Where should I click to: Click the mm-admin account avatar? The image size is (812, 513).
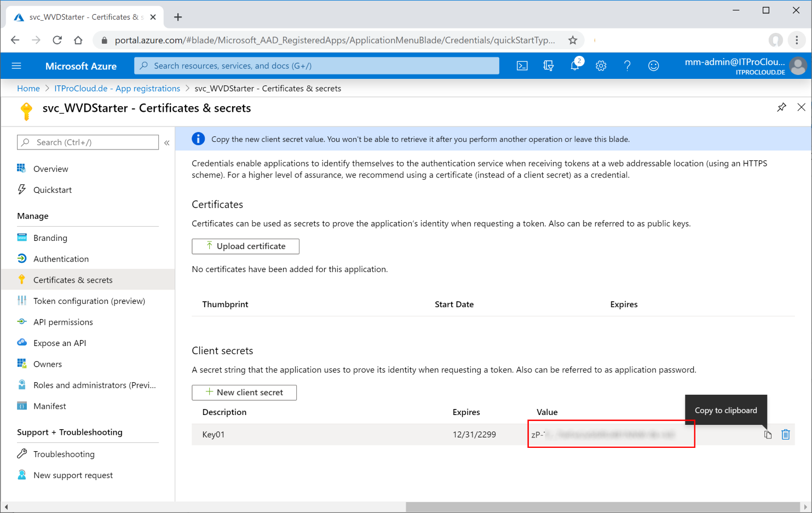coord(798,66)
